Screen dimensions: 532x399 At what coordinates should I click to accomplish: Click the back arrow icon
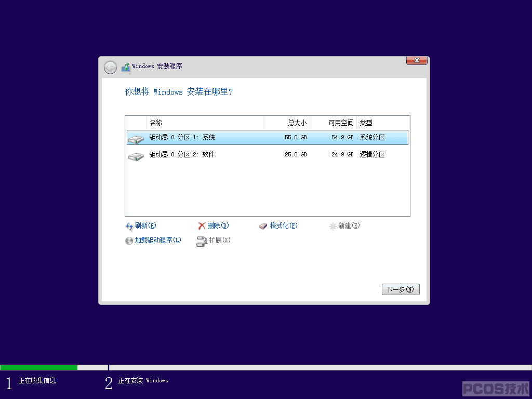(x=110, y=68)
